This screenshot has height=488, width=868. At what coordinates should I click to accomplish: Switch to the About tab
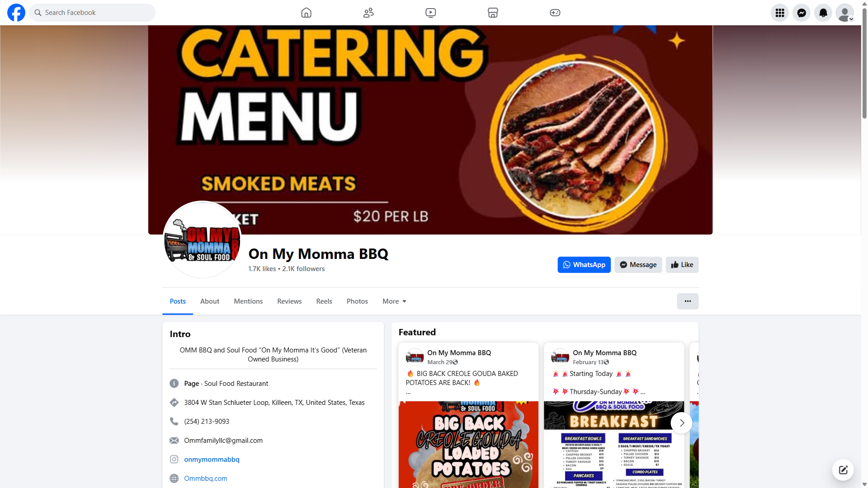(210, 301)
